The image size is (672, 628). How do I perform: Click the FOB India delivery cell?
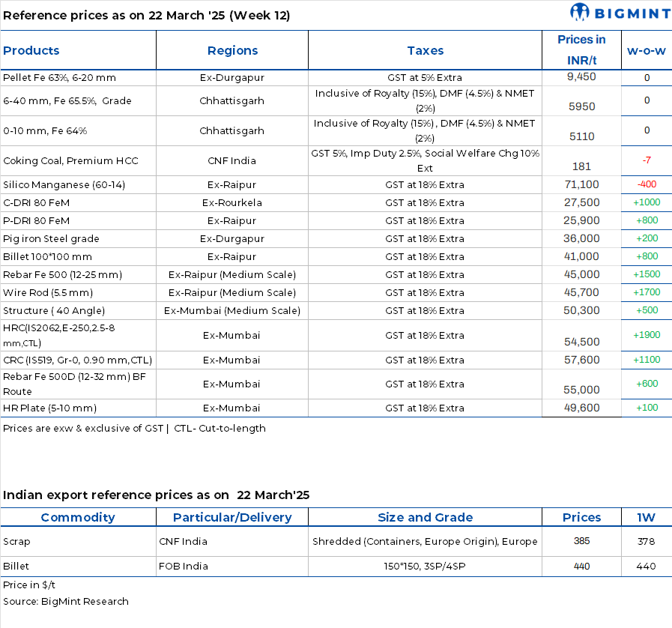(184, 567)
